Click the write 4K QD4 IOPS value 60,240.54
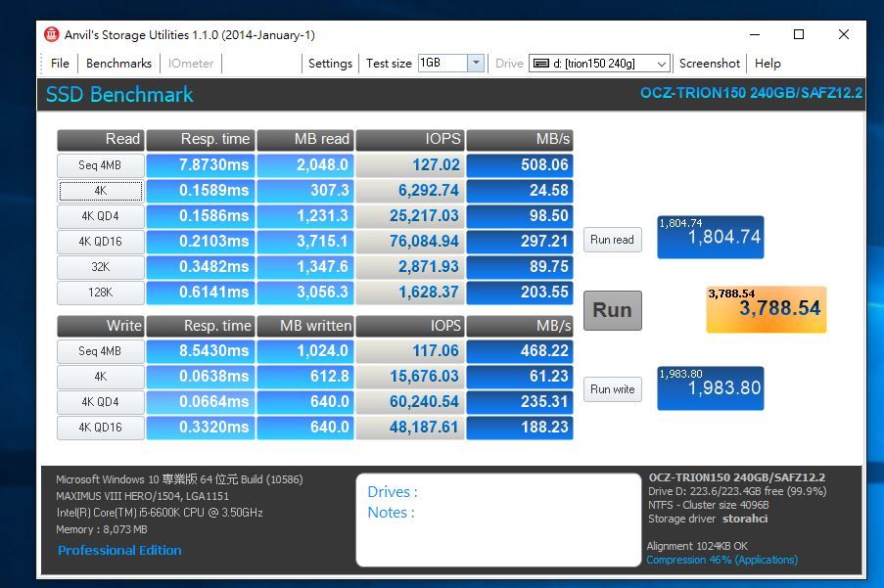 point(410,401)
